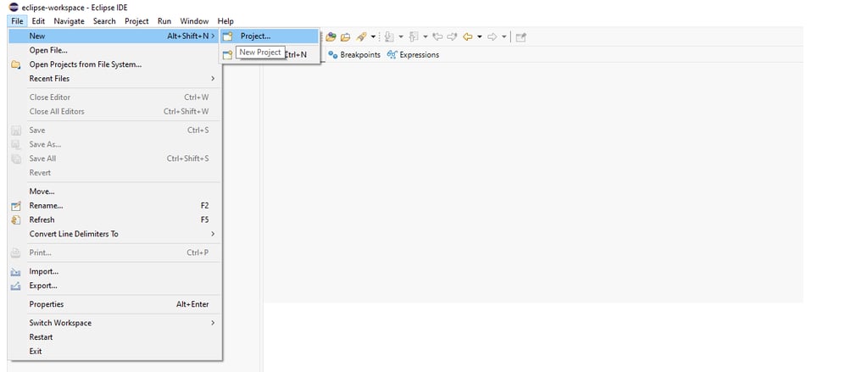The height and width of the screenshot is (372, 868).
Task: Click the Search flashlight toolbar icon
Action: point(361,37)
